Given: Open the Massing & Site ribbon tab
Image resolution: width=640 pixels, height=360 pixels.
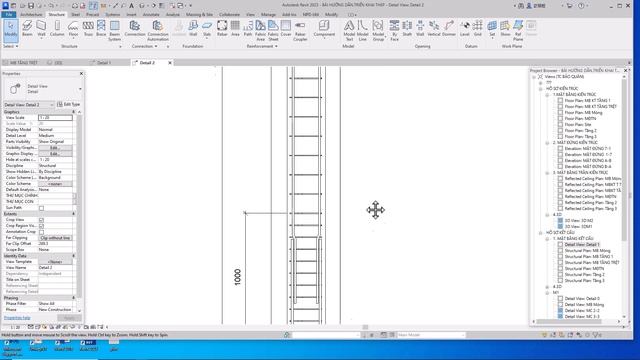Looking at the screenshot, I should click(199, 15).
